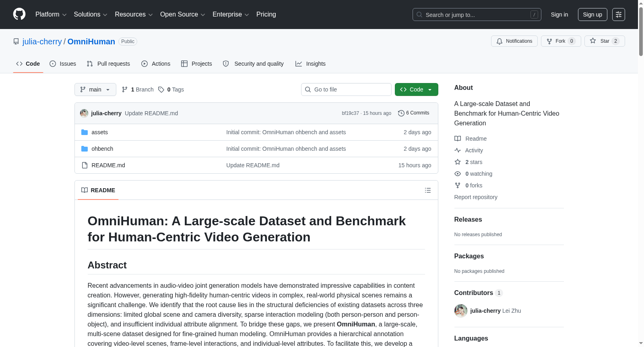The image size is (644, 347).
Task: Click the GitHub logo home icon
Action: 19,15
